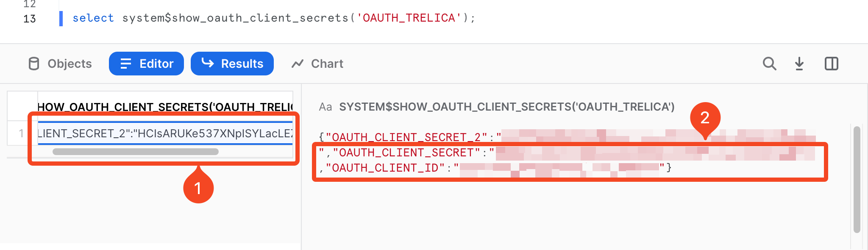Click the database icon beside Objects
Viewport: 868px width, 250px height.
pos(34,64)
